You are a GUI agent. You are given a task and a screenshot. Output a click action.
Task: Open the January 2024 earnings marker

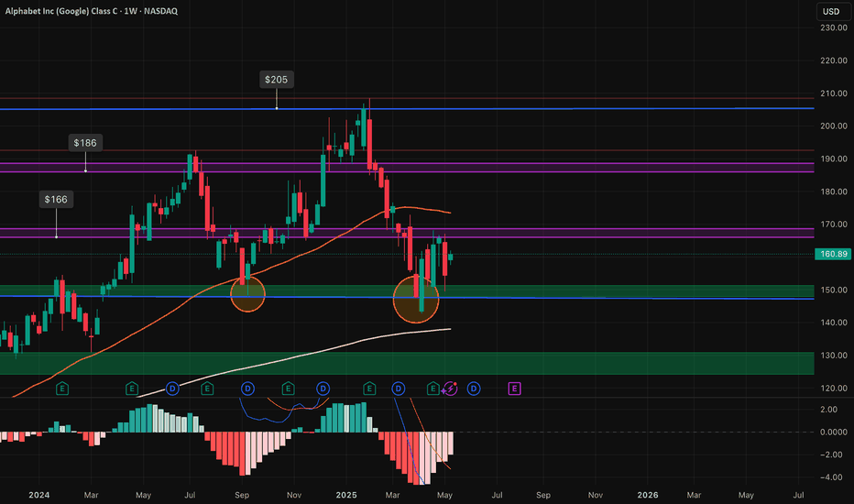click(x=62, y=389)
